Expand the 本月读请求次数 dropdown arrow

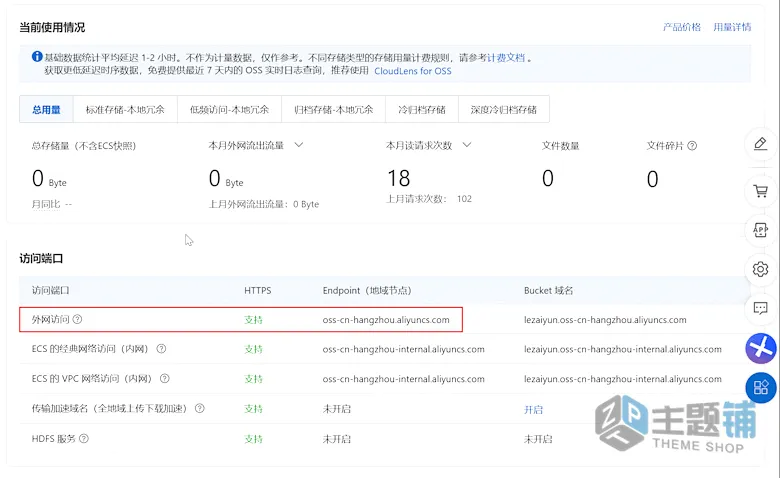click(x=467, y=145)
